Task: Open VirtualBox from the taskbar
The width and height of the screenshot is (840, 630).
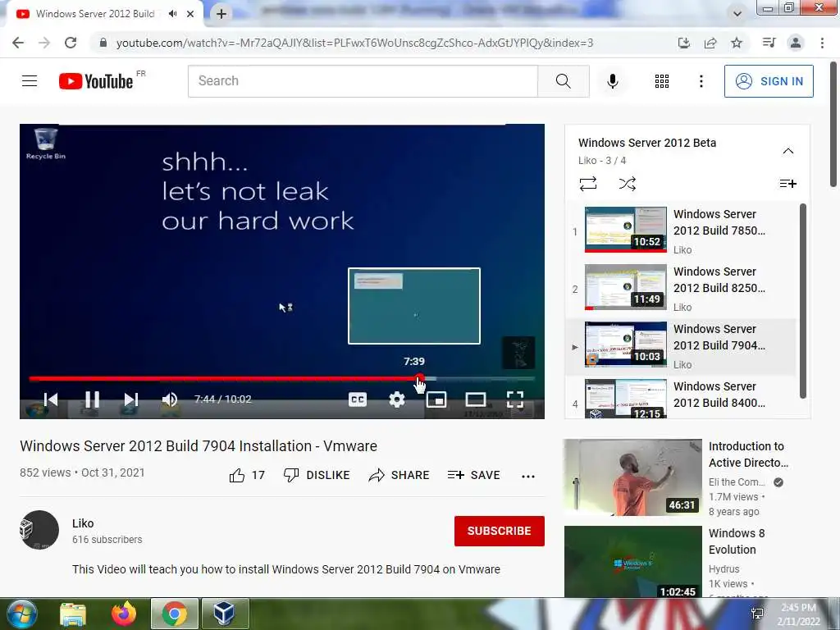Action: pos(225,614)
